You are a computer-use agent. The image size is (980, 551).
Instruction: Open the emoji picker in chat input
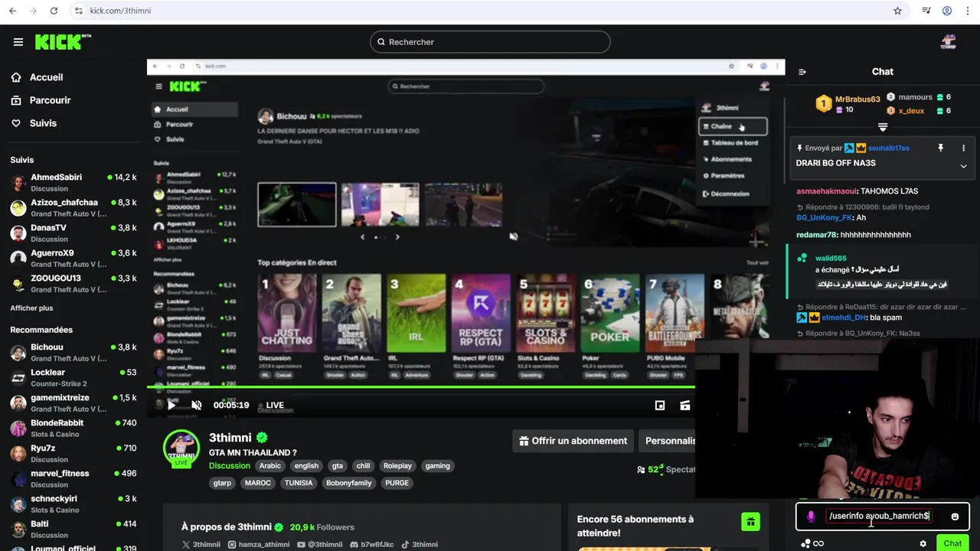pos(955,517)
